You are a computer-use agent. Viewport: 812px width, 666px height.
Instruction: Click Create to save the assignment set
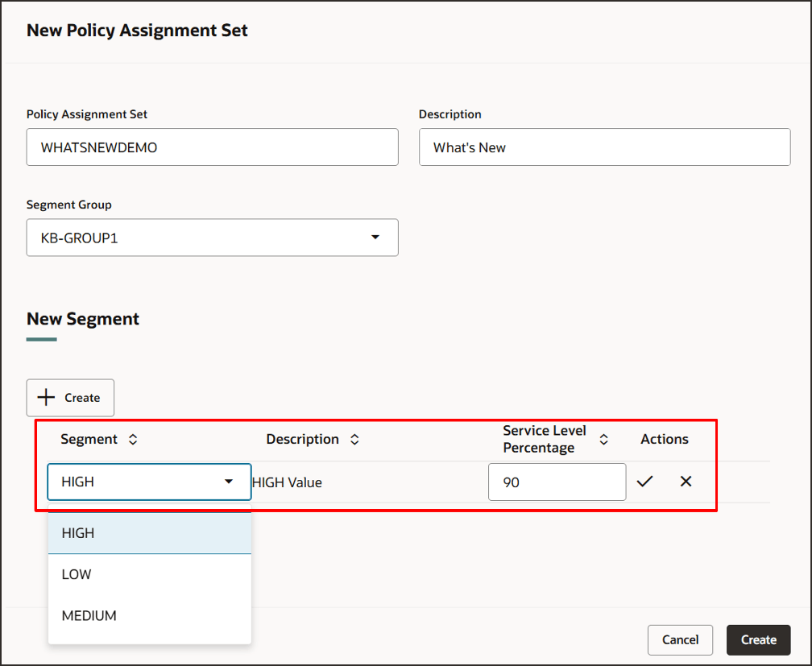[758, 639]
